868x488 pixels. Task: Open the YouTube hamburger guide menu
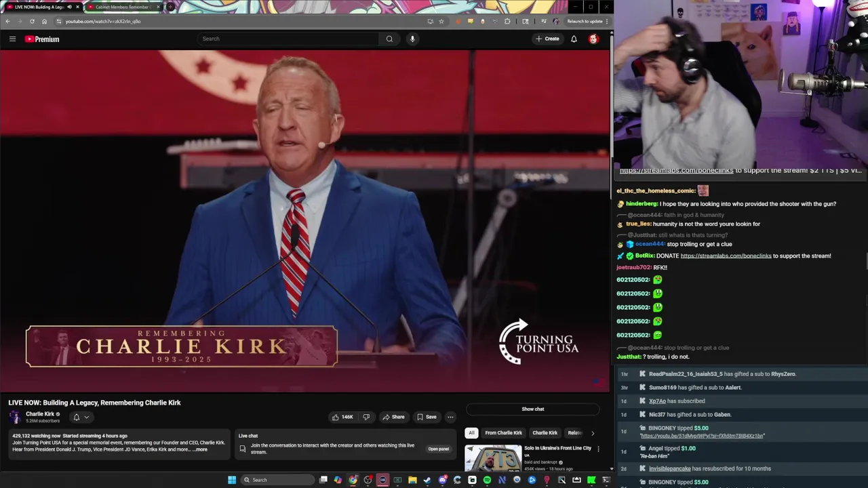pos(12,39)
